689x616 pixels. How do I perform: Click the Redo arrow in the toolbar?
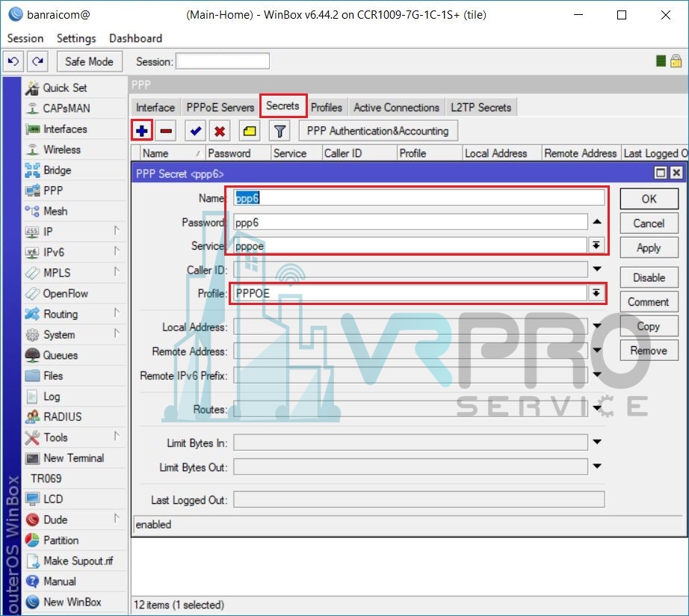(38, 61)
